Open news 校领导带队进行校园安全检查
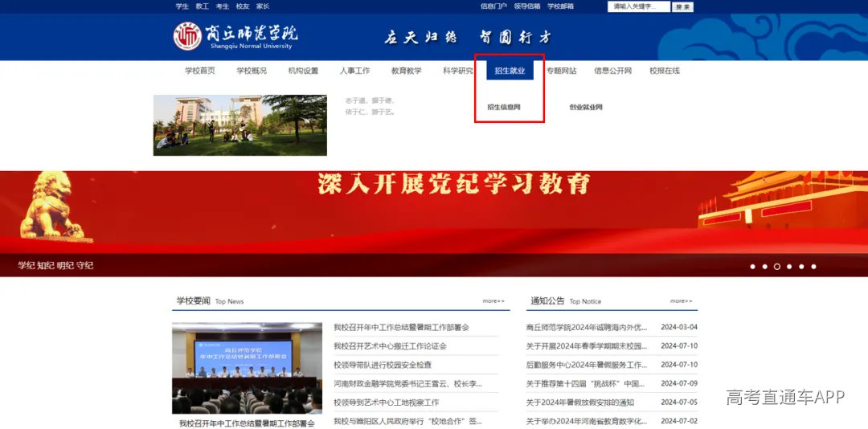This screenshot has width=868, height=429. (383, 366)
